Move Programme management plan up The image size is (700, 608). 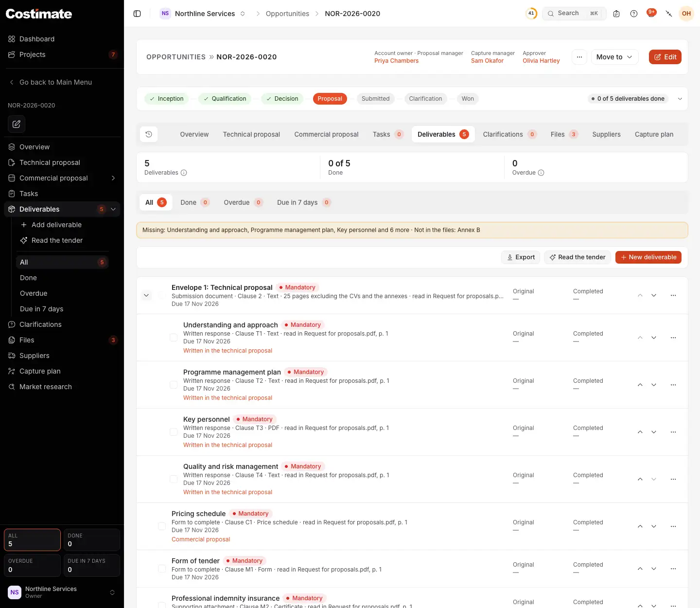click(640, 385)
